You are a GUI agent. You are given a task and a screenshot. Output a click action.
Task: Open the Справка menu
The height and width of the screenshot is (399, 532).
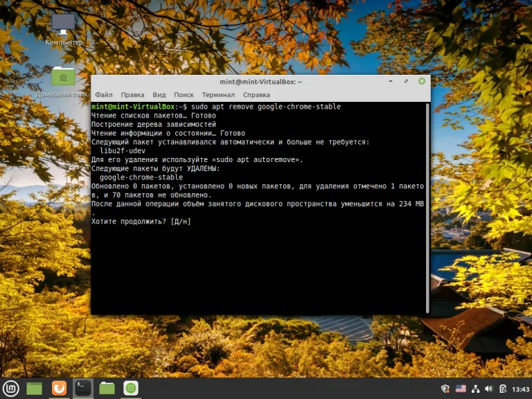pyautogui.click(x=256, y=94)
